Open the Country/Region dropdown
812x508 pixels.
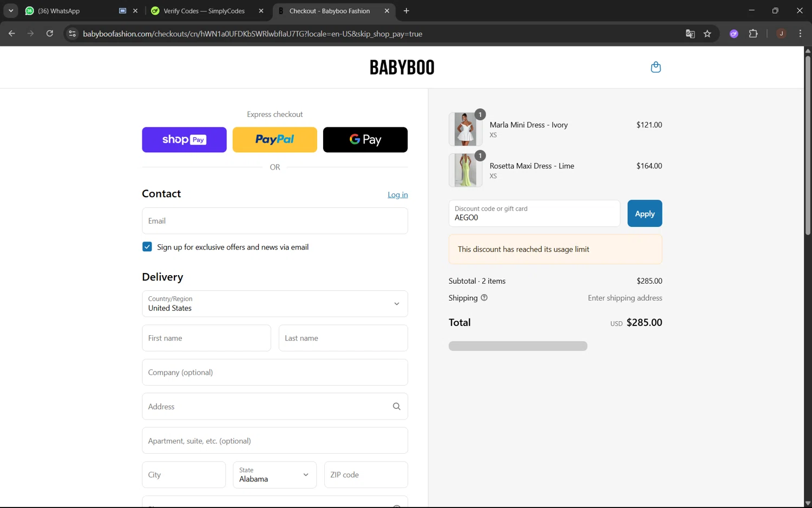[275, 304]
